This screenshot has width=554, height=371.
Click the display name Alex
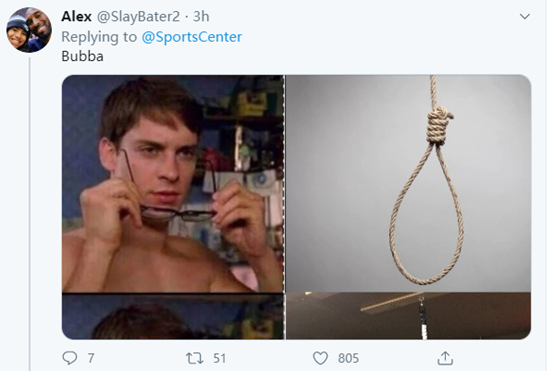76,16
